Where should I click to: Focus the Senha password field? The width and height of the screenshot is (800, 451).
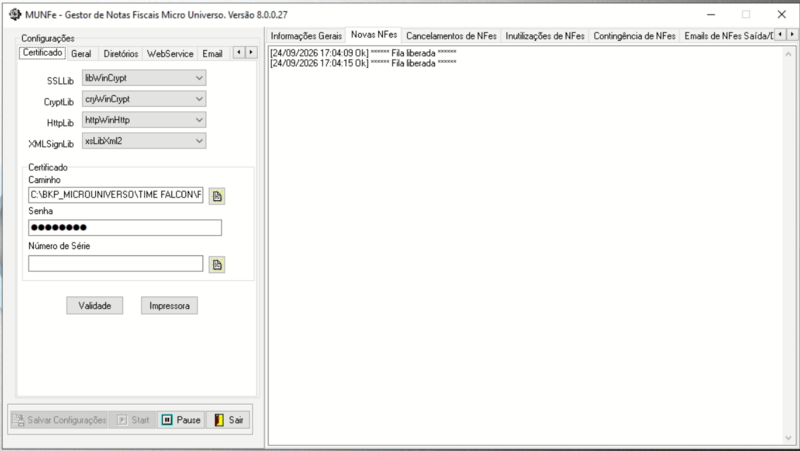pyautogui.click(x=125, y=228)
